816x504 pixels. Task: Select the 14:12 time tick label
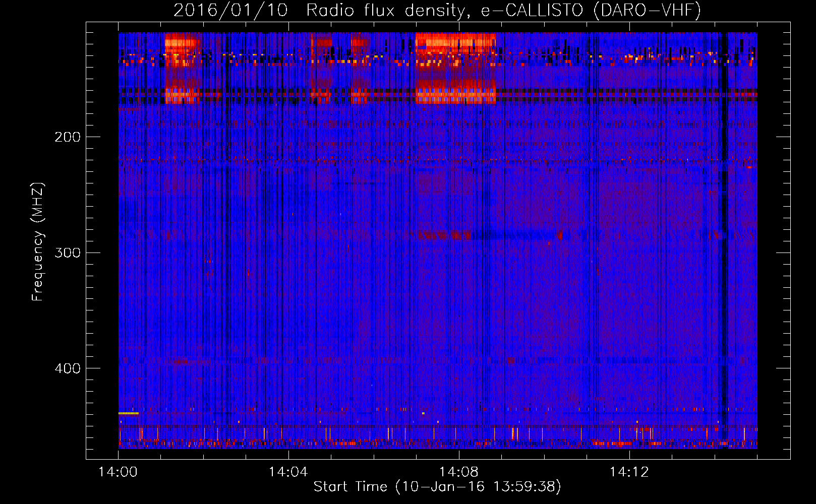click(629, 472)
